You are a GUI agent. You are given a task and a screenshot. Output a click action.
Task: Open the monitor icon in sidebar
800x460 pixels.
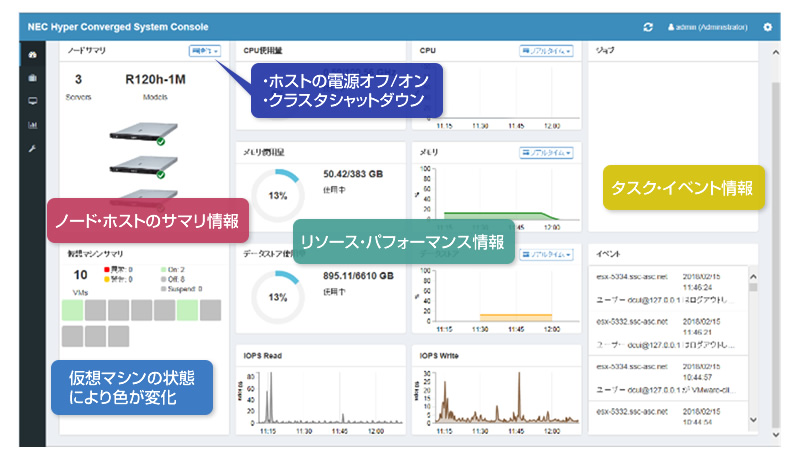(x=32, y=101)
